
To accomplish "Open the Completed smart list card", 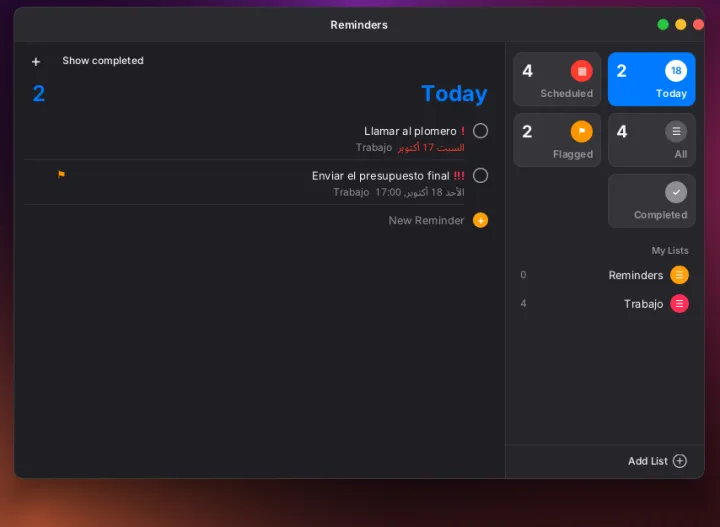I will pyautogui.click(x=652, y=201).
